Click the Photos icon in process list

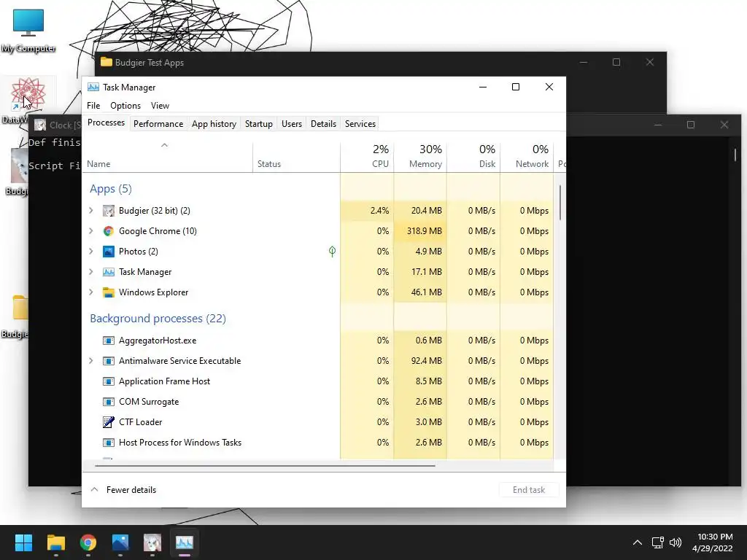point(109,252)
